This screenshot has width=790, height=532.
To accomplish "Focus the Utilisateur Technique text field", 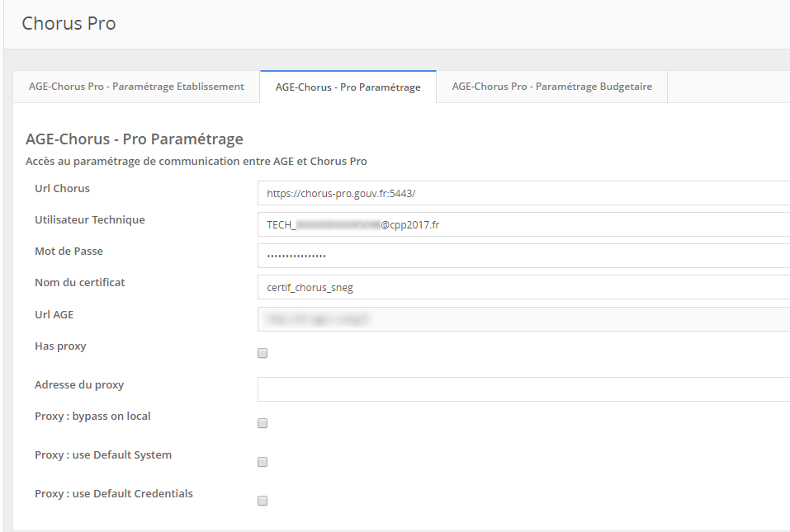I will (523, 224).
